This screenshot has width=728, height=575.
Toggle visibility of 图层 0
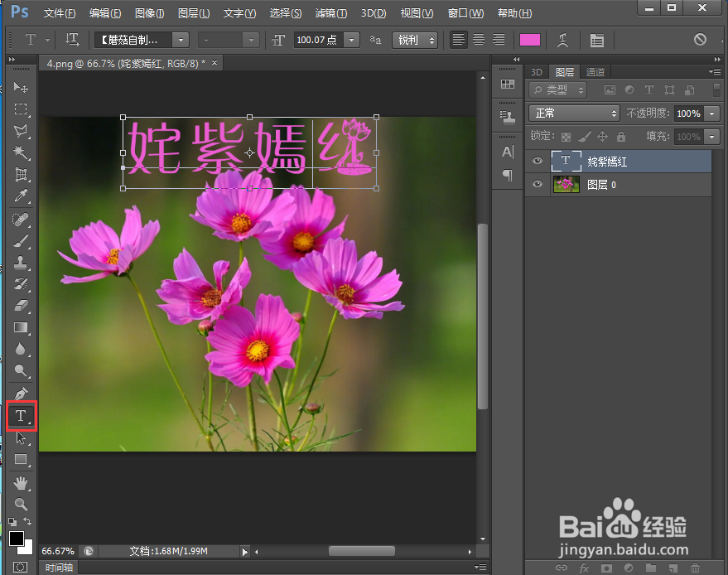(537, 184)
